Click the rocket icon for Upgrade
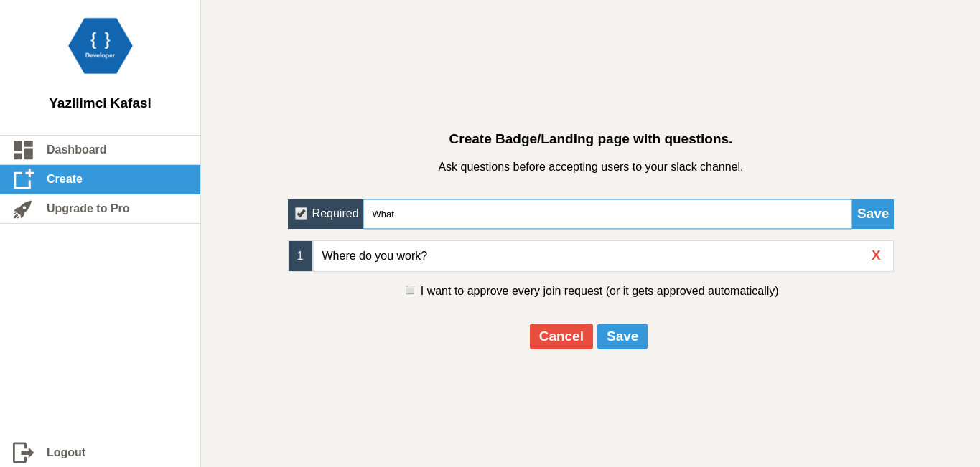This screenshot has height=467, width=980. (23, 209)
